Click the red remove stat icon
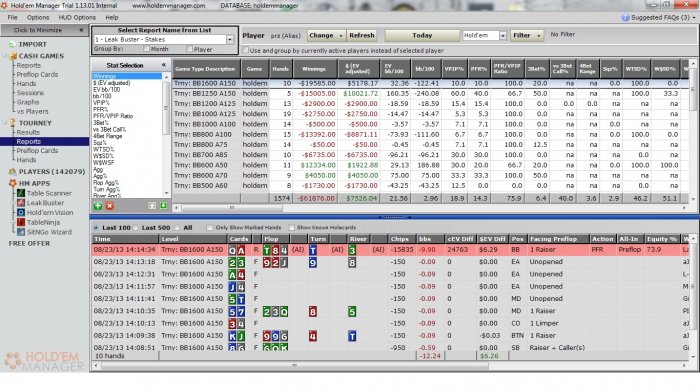 click(109, 205)
